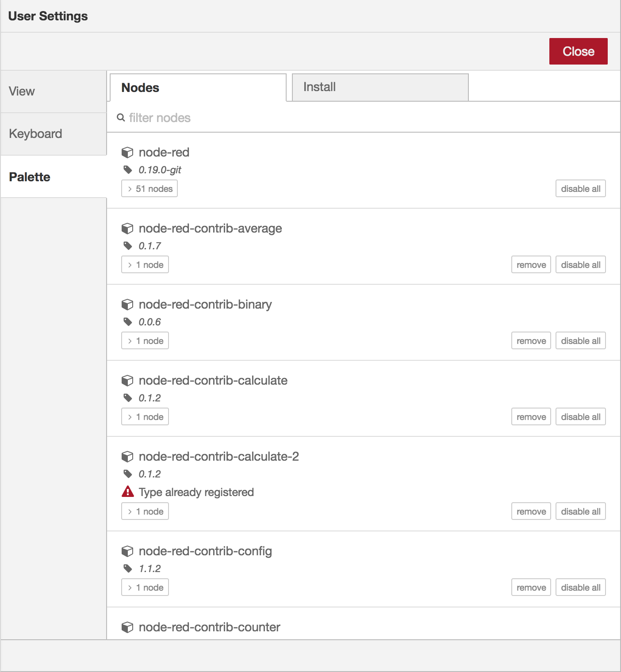Image resolution: width=621 pixels, height=672 pixels.
Task: Click the tag icon showing version 0.1.7
Action: click(x=128, y=246)
